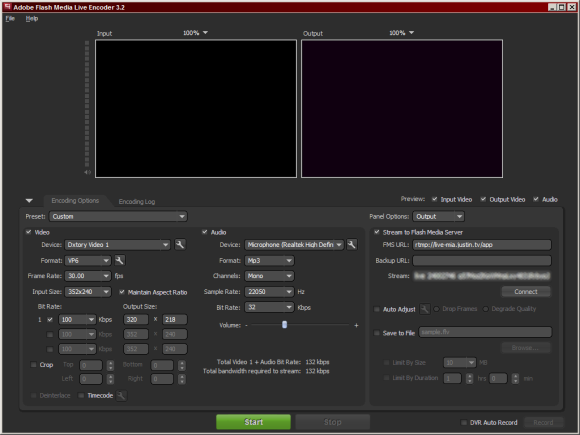
Task: Open Output preview zoom 100% dropdown
Action: coord(401,33)
